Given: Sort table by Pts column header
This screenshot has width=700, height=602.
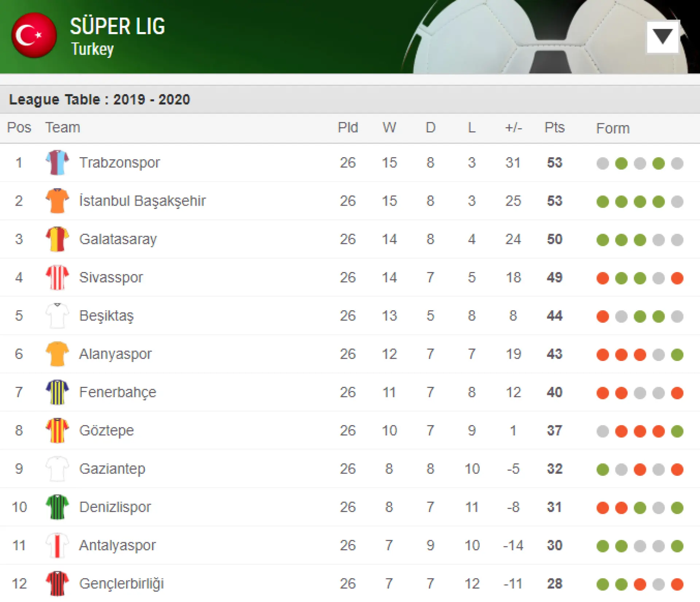Looking at the screenshot, I should (555, 128).
